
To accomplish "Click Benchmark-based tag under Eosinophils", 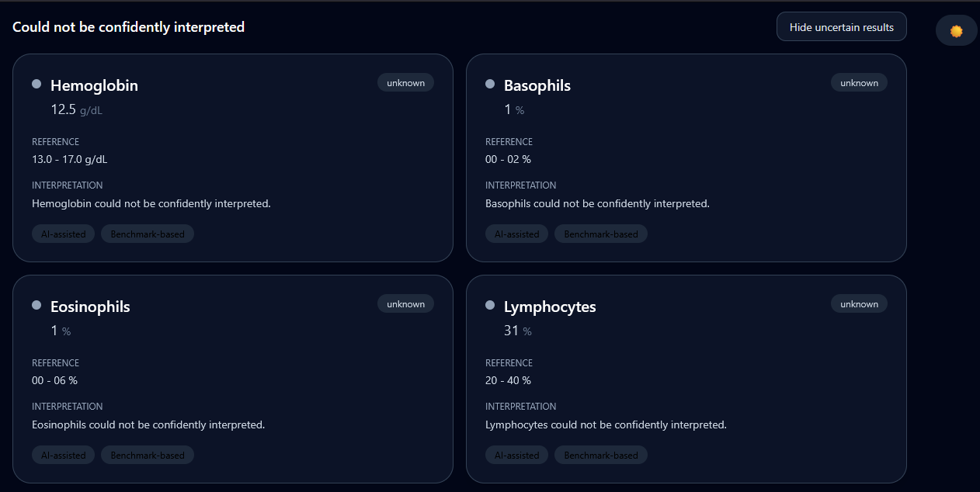I will tap(148, 456).
